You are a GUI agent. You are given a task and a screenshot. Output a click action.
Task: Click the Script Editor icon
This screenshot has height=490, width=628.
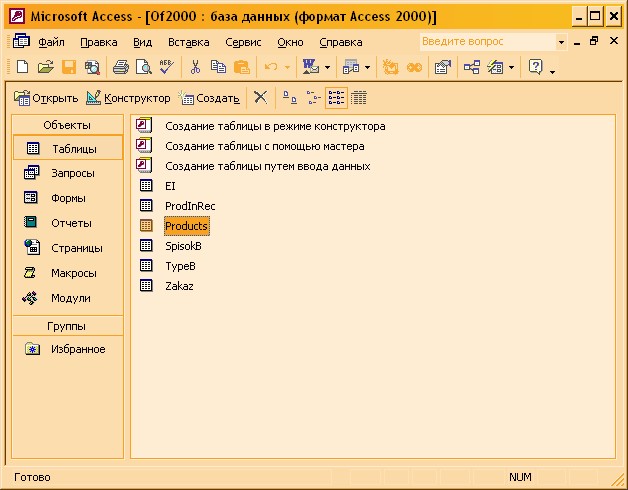[414, 67]
